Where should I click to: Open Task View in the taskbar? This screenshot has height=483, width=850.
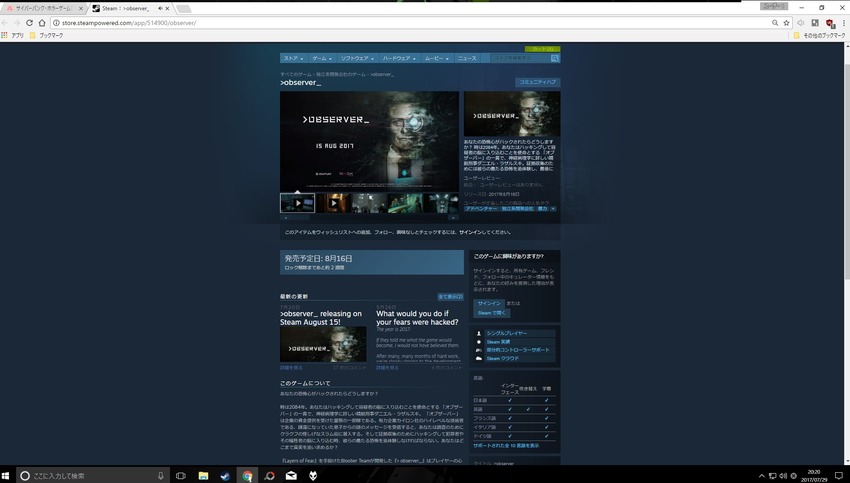[181, 475]
